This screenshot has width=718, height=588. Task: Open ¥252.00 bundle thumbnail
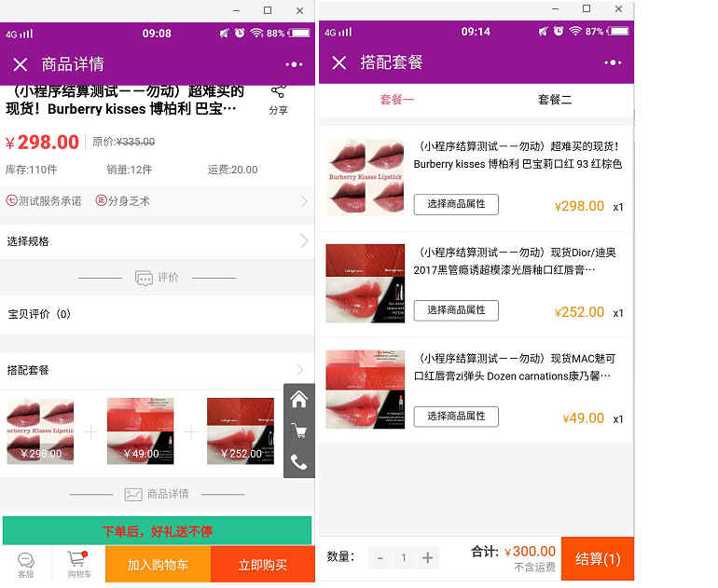coord(241,431)
